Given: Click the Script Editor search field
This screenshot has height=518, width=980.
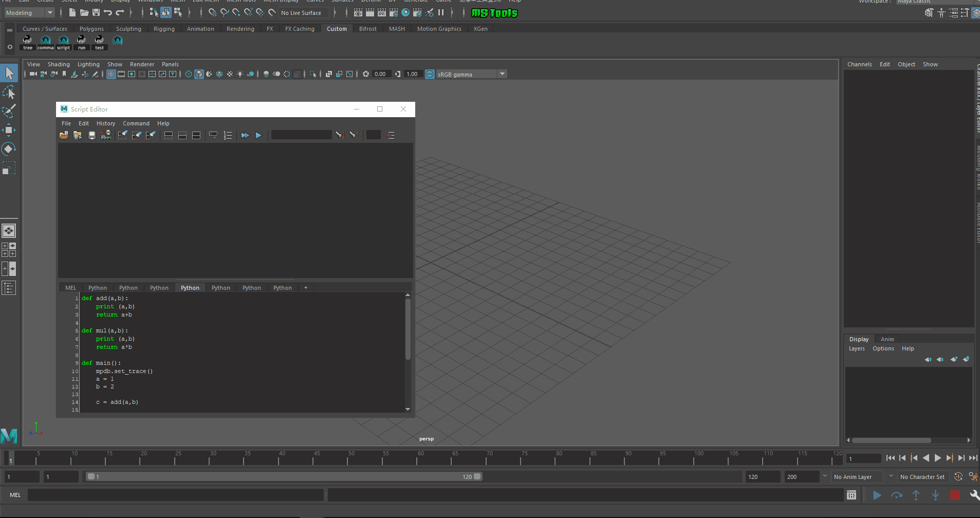Looking at the screenshot, I should [x=301, y=135].
